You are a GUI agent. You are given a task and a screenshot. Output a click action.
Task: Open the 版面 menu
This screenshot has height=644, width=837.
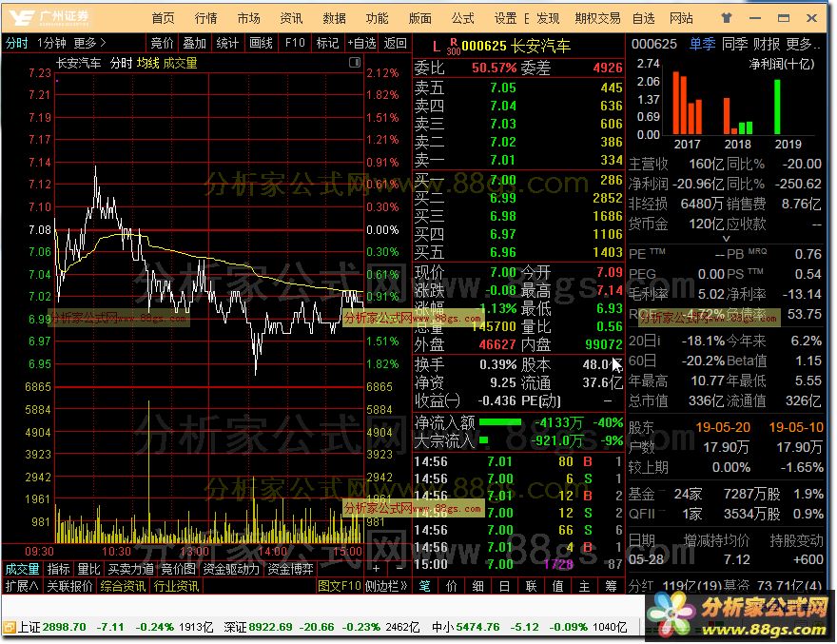pyautogui.click(x=419, y=18)
